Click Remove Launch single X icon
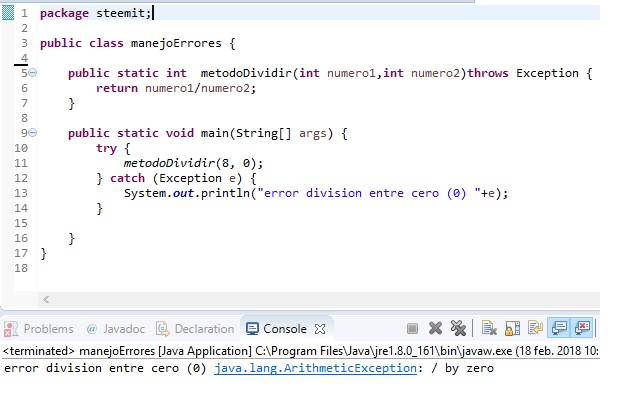 point(435,329)
